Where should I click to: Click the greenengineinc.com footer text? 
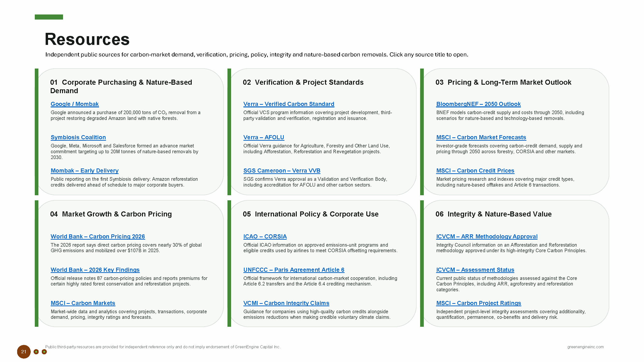click(585, 347)
